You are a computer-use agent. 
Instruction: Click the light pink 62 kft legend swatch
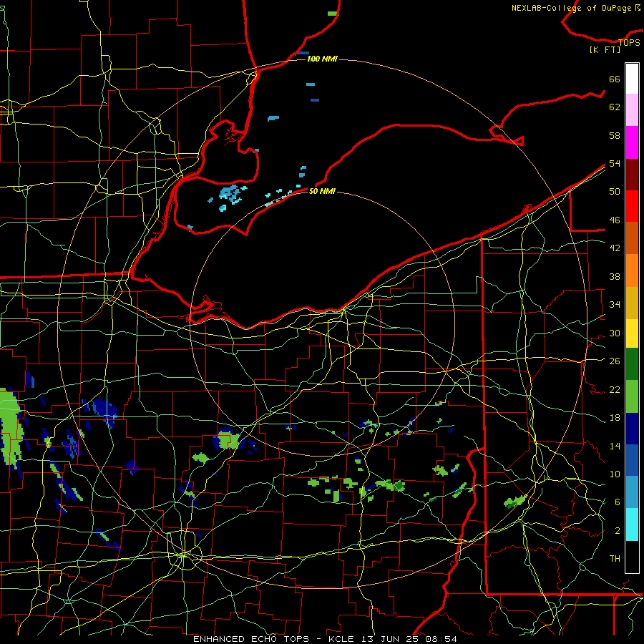632,109
